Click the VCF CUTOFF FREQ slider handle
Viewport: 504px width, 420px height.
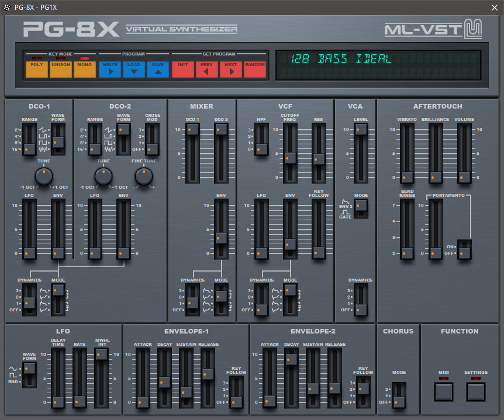point(290,158)
